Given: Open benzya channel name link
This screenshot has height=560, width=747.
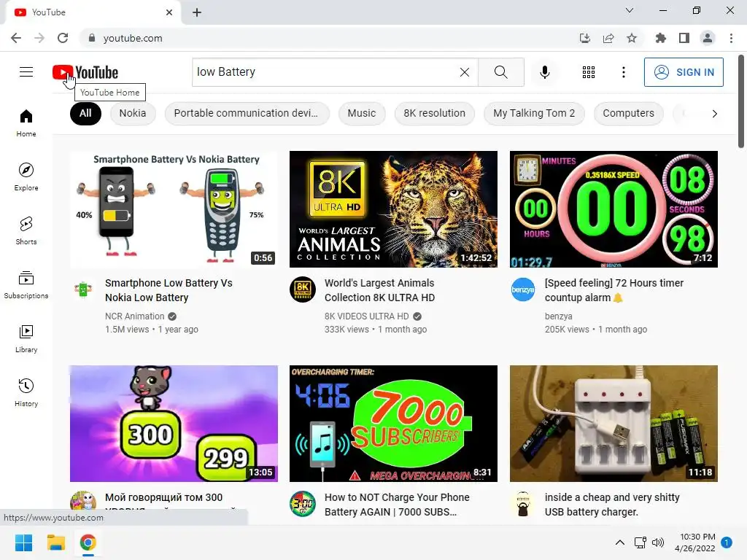Looking at the screenshot, I should click(x=558, y=316).
